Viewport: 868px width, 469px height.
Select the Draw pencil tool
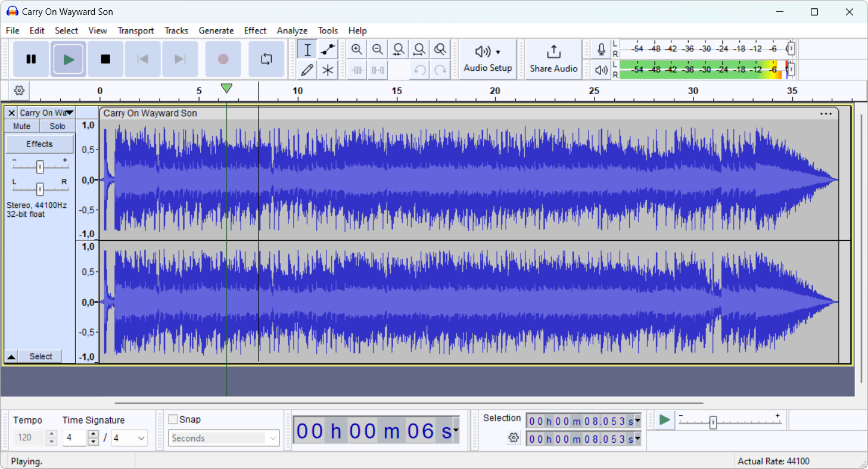(x=307, y=70)
